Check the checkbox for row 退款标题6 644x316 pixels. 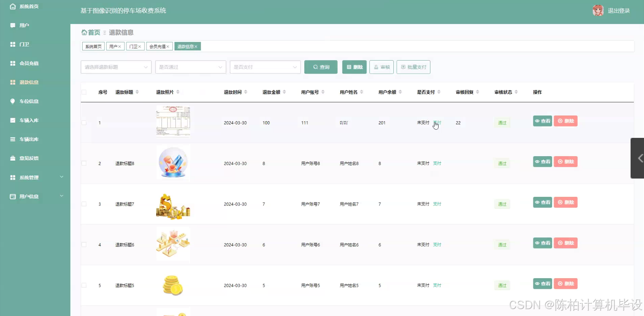coord(84,244)
